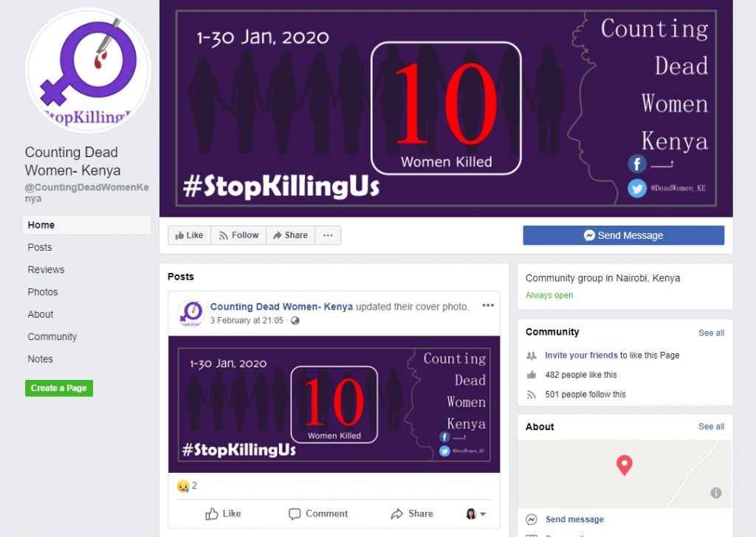The height and width of the screenshot is (537, 756).
Task: Go to Posts in the sidebar
Action: tap(40, 248)
